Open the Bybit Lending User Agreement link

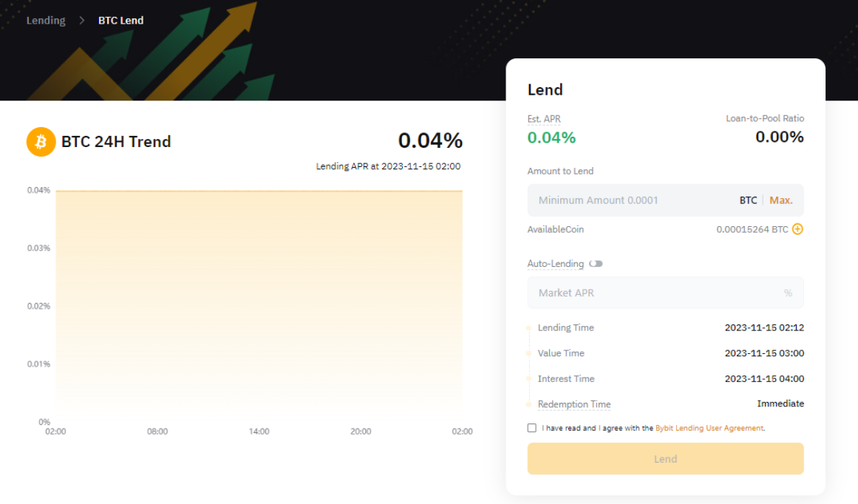point(709,427)
